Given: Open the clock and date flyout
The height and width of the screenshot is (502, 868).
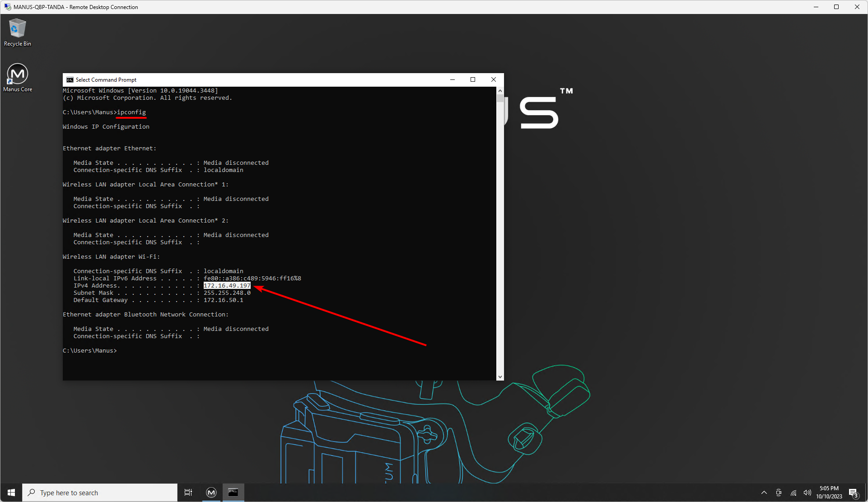Looking at the screenshot, I should (829, 493).
